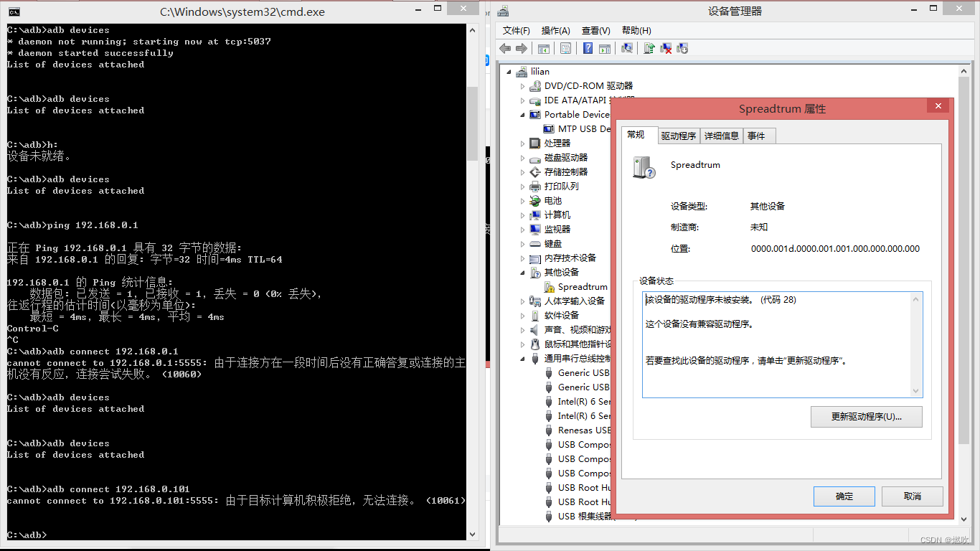Expand the 存储控制器 node
The width and height of the screenshot is (980, 551).
[x=523, y=172]
